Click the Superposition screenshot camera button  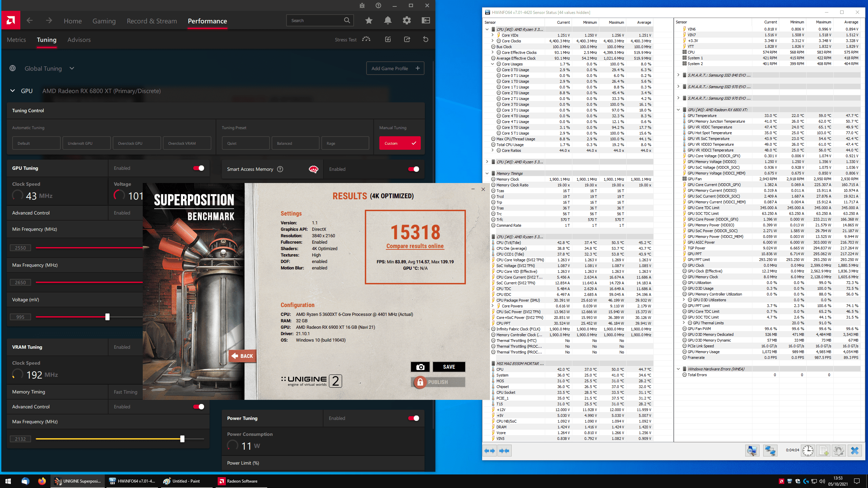click(420, 367)
